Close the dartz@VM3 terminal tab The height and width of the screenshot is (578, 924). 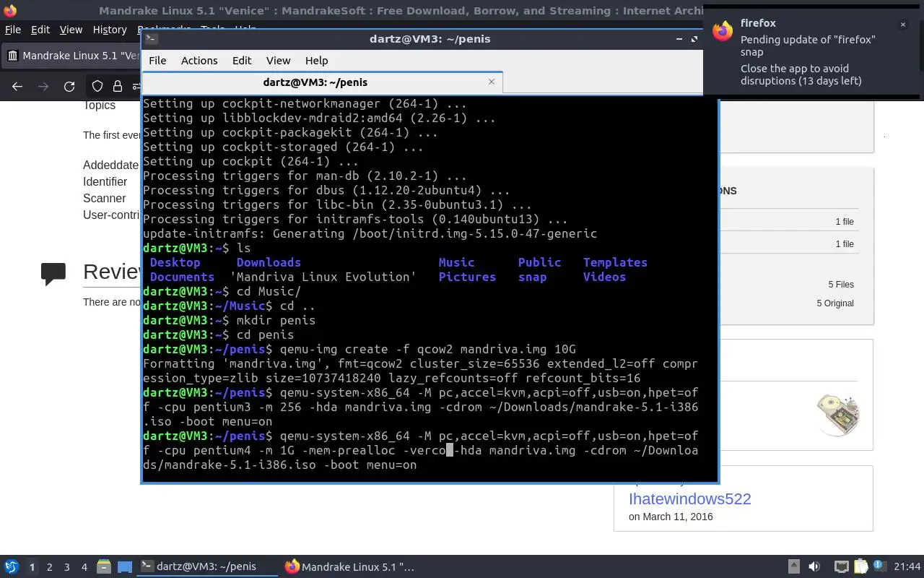coord(492,82)
